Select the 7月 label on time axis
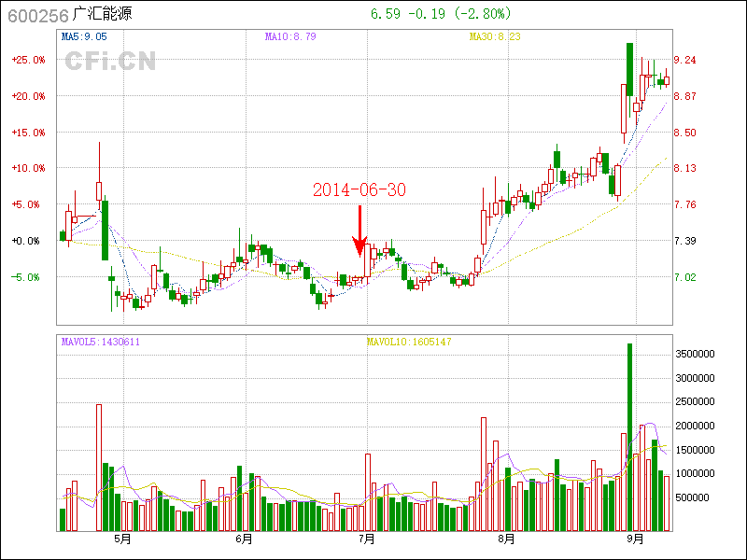This screenshot has width=747, height=560. (x=368, y=539)
